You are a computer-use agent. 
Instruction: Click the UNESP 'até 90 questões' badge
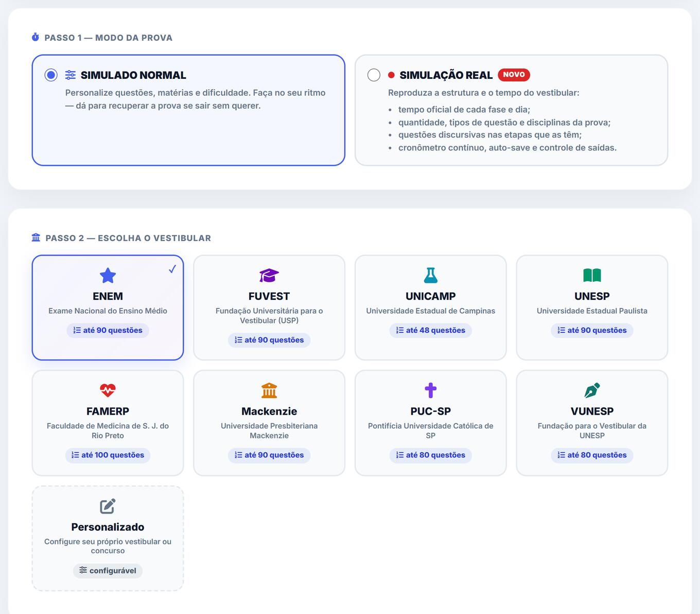click(x=592, y=330)
